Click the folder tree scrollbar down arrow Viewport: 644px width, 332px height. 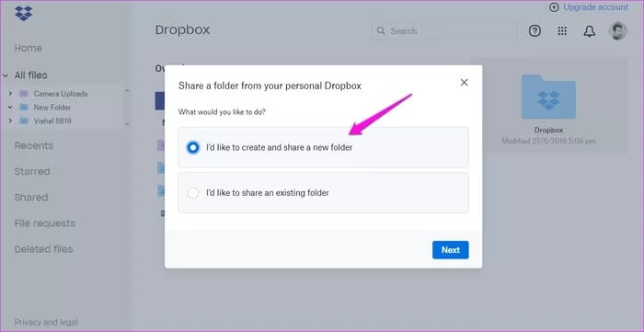pos(127,123)
